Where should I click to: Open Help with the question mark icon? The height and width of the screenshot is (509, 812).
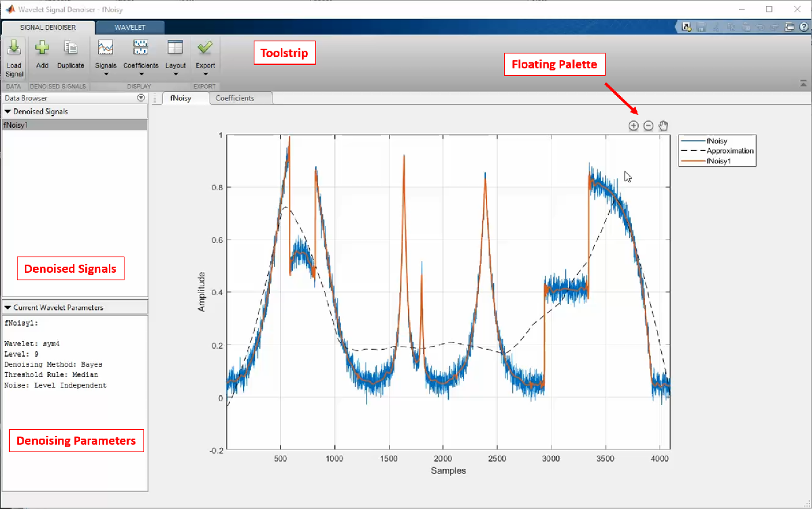[x=804, y=27]
